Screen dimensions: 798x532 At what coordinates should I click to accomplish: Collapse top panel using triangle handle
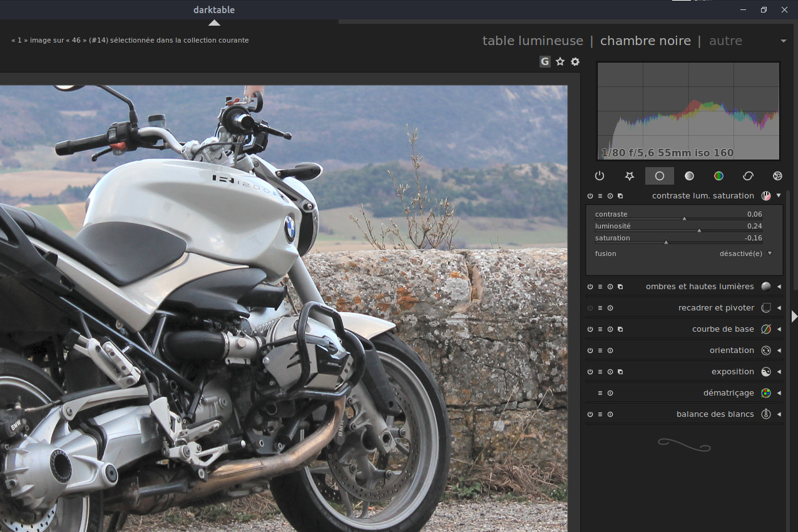(214, 23)
